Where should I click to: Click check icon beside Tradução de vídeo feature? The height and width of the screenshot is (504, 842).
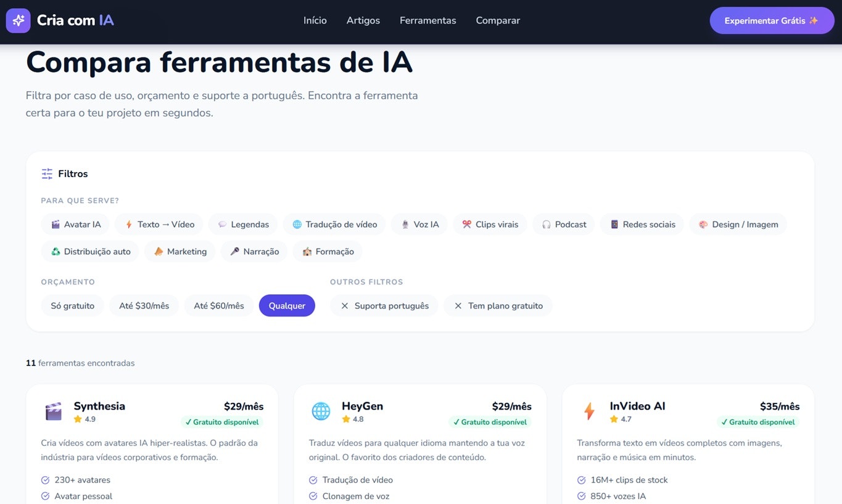tap(313, 480)
